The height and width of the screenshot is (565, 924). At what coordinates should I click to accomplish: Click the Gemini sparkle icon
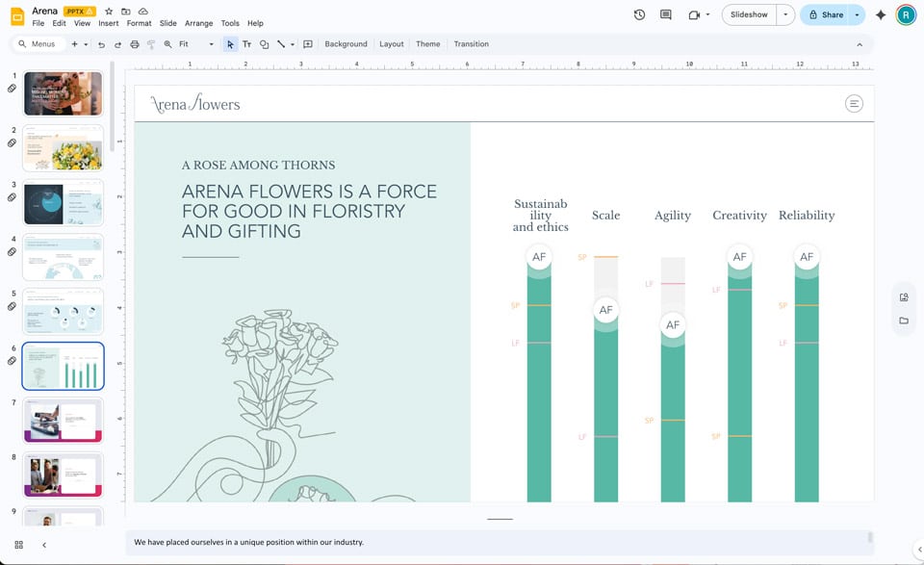(880, 14)
